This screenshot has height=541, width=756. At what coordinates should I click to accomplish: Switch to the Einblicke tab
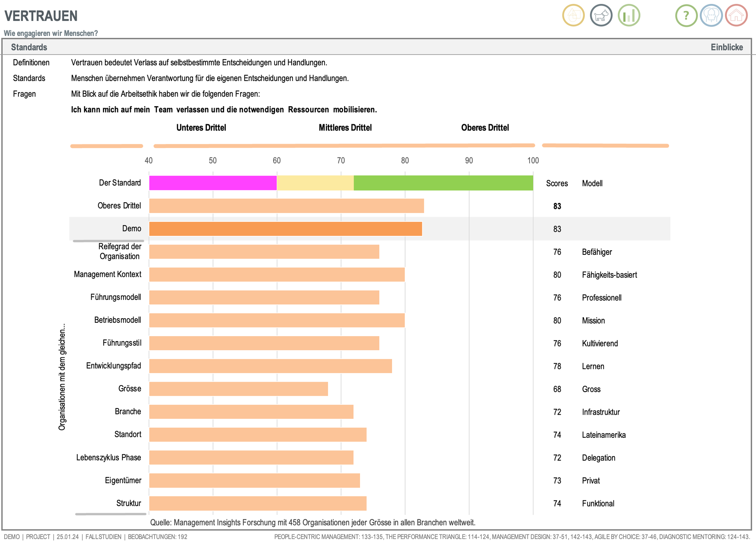click(727, 47)
